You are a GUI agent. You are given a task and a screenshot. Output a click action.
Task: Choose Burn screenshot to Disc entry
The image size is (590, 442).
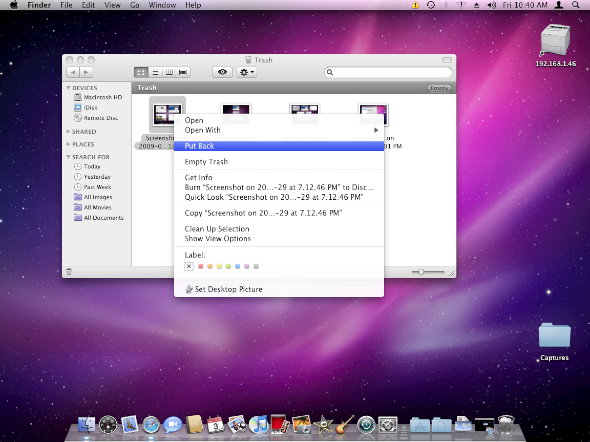point(279,187)
